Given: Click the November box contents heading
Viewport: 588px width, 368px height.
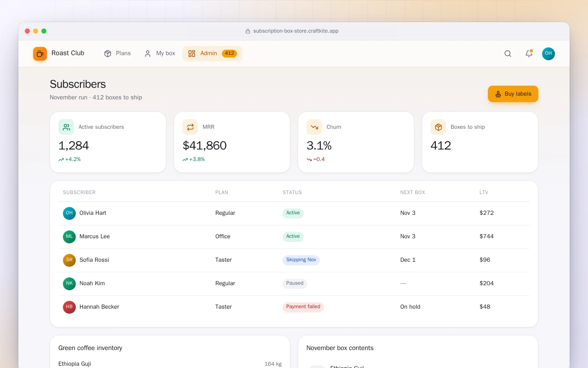Looking at the screenshot, I should [x=340, y=348].
